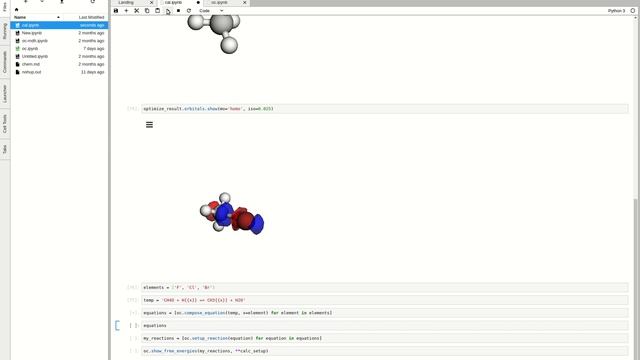The image size is (640, 360).
Task: Switch to the cat.ipynb tab
Action: point(173,2)
